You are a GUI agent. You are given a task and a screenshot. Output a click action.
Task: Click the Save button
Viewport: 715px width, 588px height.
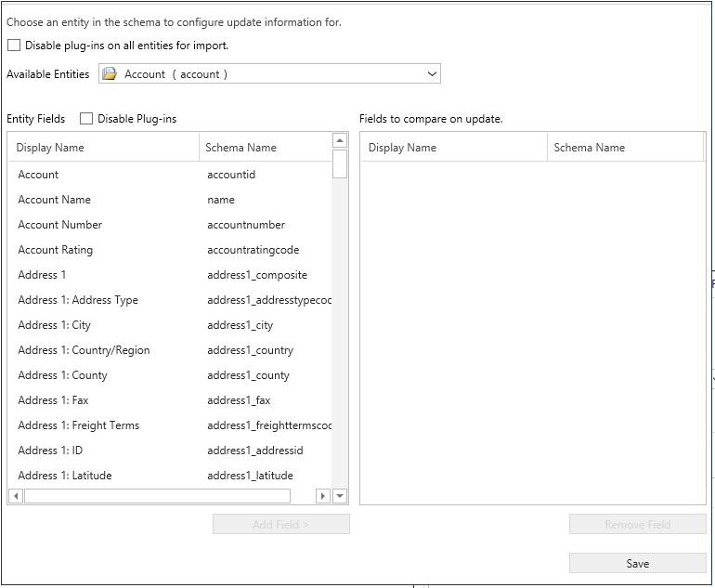[x=637, y=563]
